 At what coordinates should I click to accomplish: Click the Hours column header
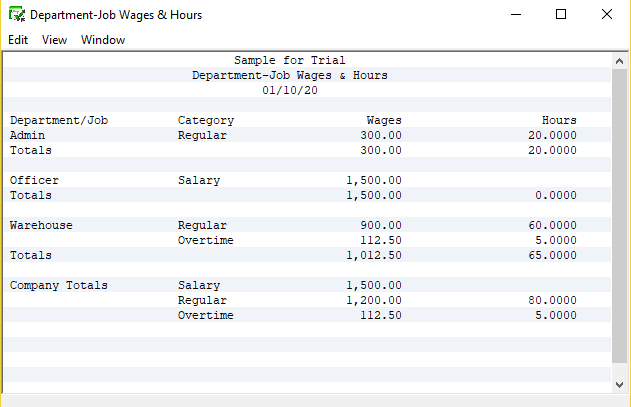pyautogui.click(x=559, y=120)
